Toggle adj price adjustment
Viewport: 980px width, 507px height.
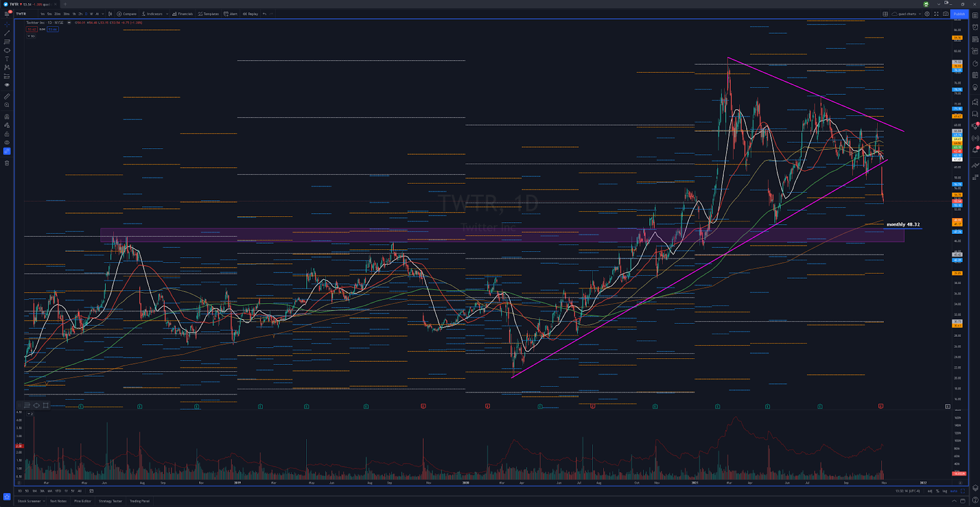pyautogui.click(x=930, y=490)
